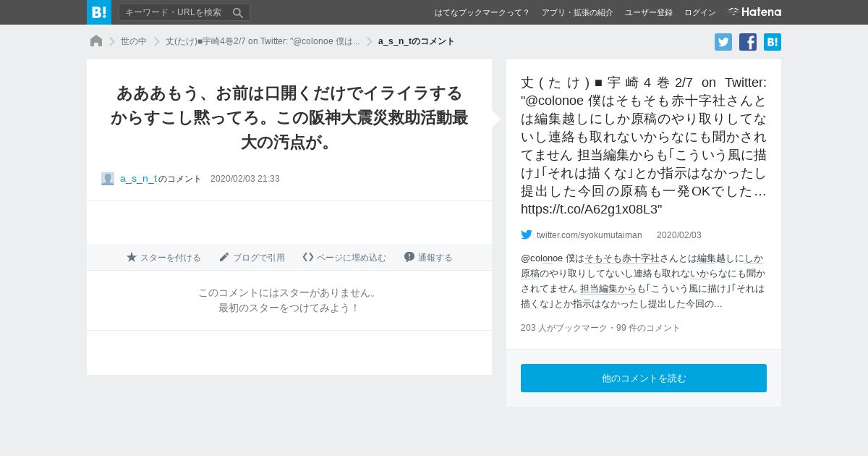Click 他のコメントを読む button
The width and height of the screenshot is (868, 456).
(x=644, y=379)
